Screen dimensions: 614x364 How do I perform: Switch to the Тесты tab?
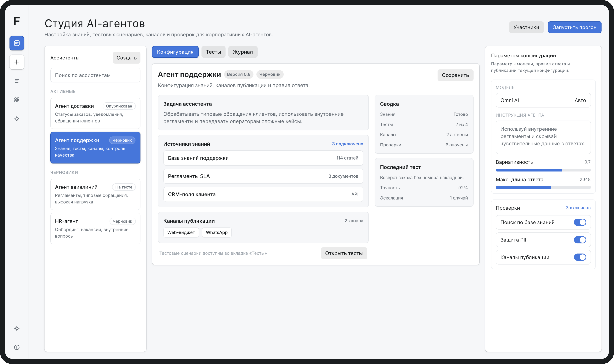point(213,52)
